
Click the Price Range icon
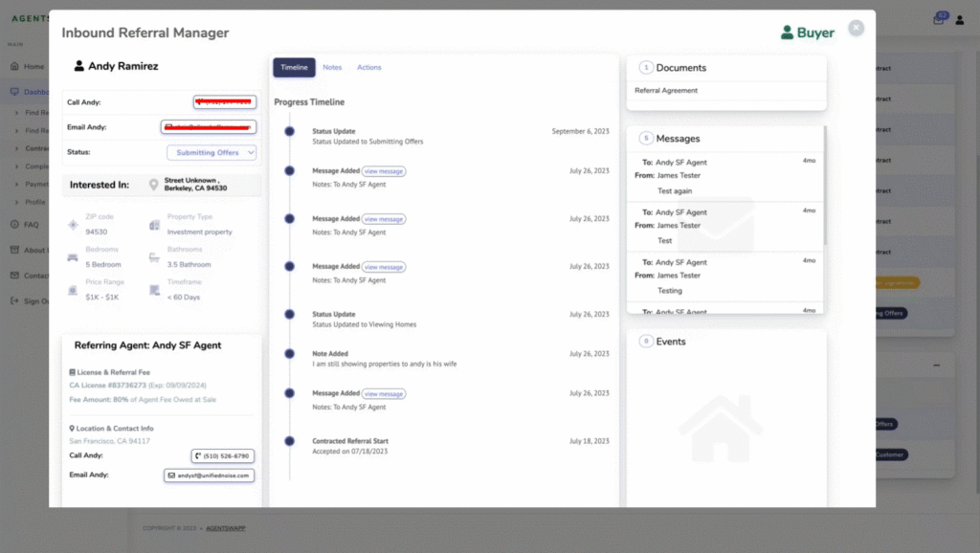point(73,291)
